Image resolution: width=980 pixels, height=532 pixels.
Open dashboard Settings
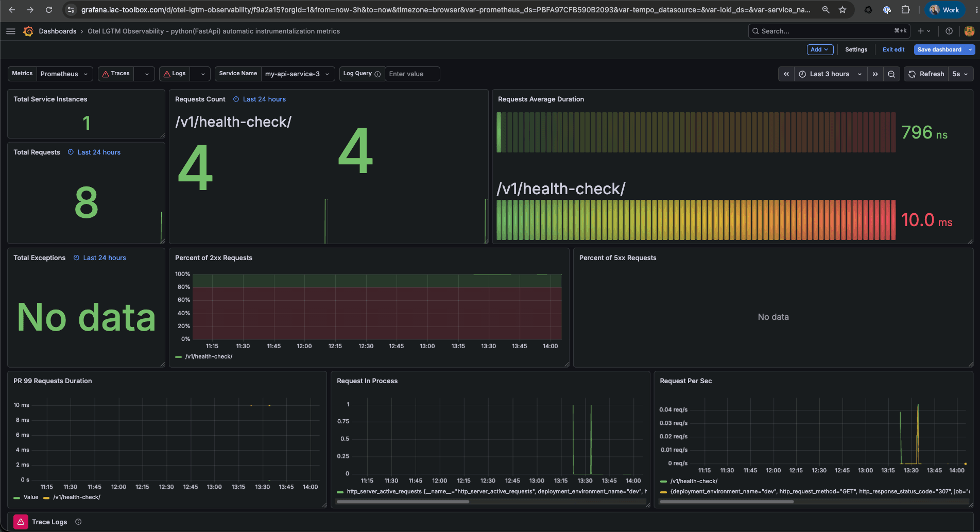[856, 50]
